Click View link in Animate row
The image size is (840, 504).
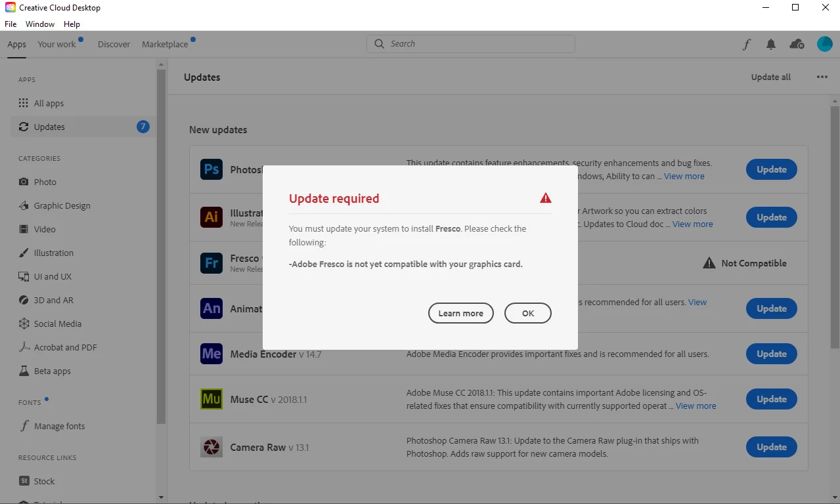pos(697,302)
